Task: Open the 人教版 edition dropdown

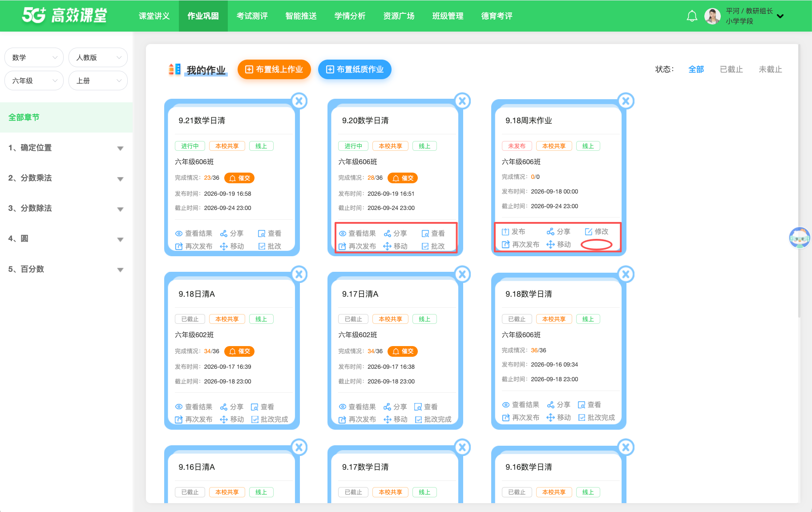Action: (98, 57)
